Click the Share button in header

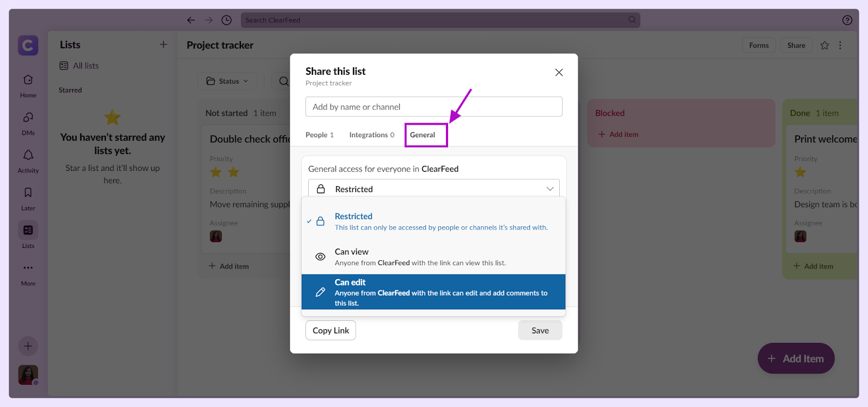796,46
